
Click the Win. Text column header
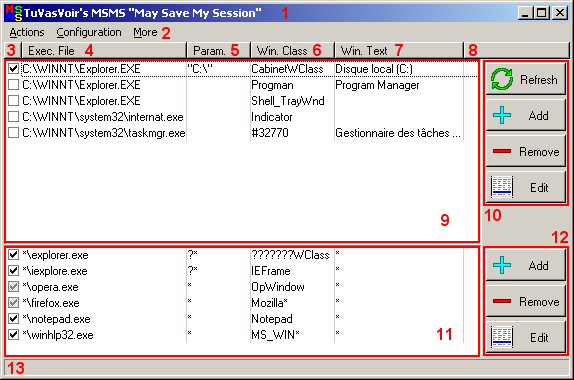pos(399,51)
